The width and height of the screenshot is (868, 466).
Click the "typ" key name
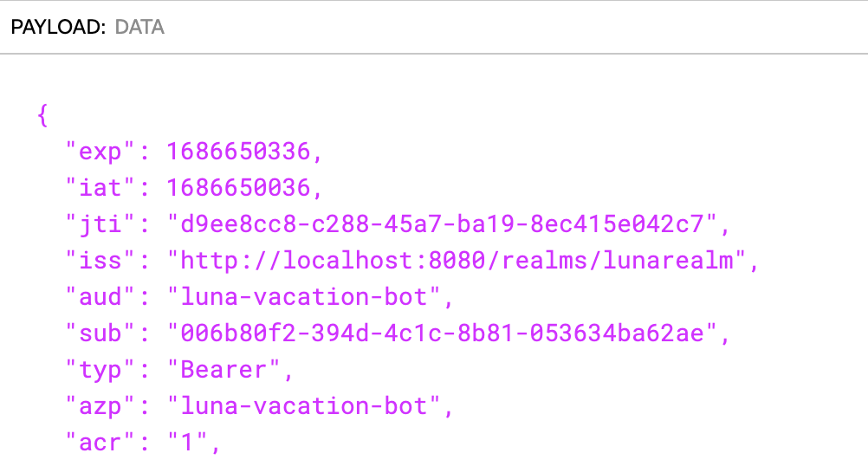(100, 370)
